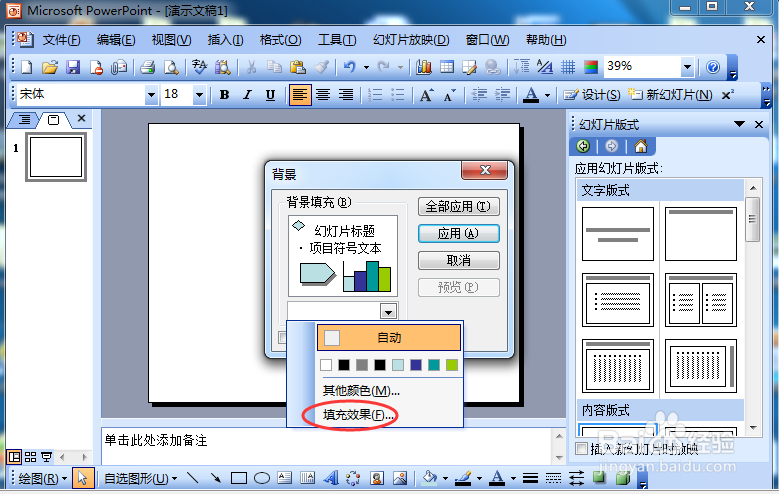Open background fill color dropdown in dialog
The image size is (779, 494).
click(x=388, y=312)
